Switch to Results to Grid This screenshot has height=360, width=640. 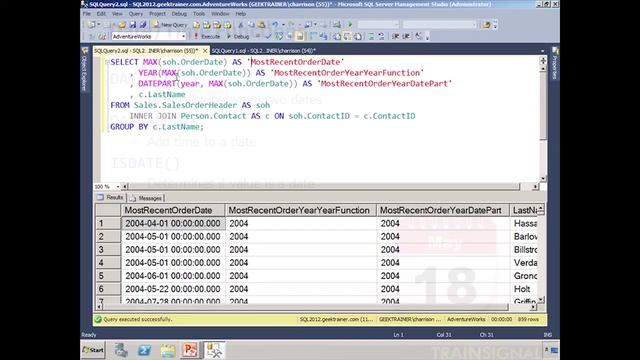pos(347,36)
